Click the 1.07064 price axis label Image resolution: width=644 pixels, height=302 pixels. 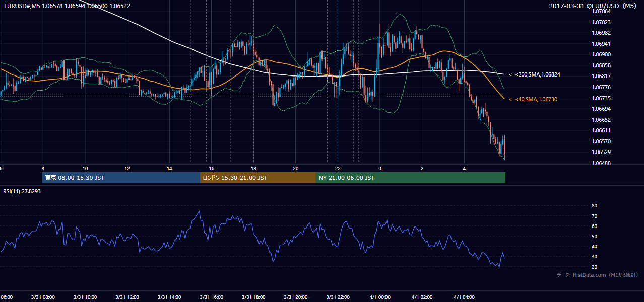tap(602, 11)
